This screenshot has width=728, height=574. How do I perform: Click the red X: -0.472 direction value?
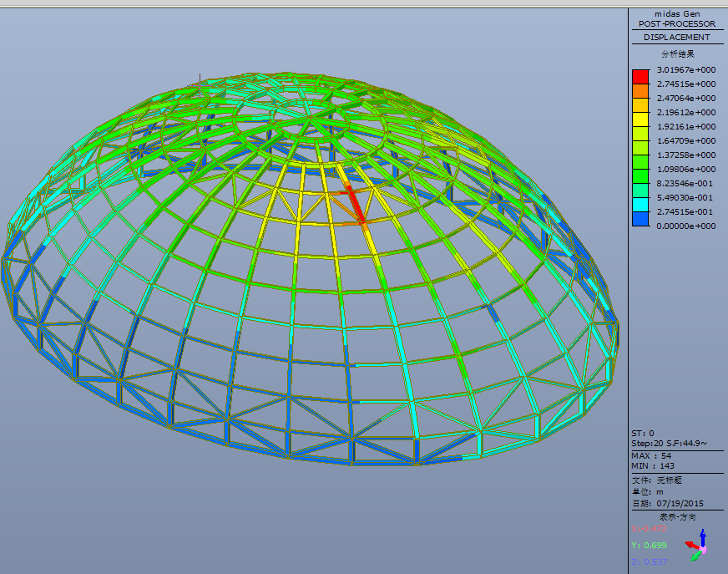[650, 529]
